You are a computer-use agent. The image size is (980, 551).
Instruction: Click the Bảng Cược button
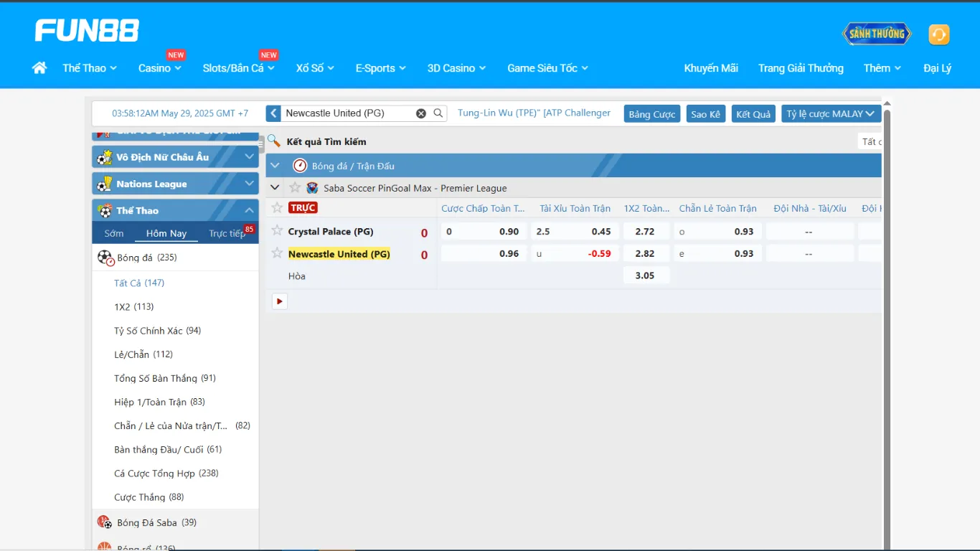(652, 114)
